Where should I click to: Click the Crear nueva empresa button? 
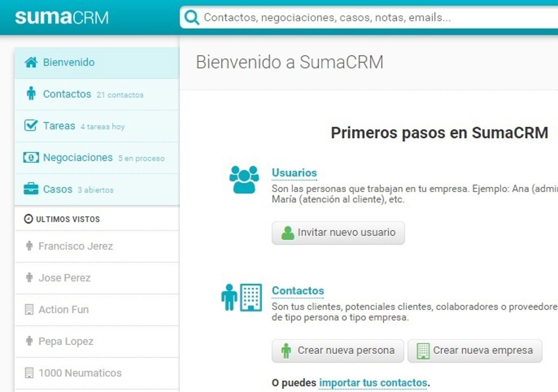pos(475,351)
